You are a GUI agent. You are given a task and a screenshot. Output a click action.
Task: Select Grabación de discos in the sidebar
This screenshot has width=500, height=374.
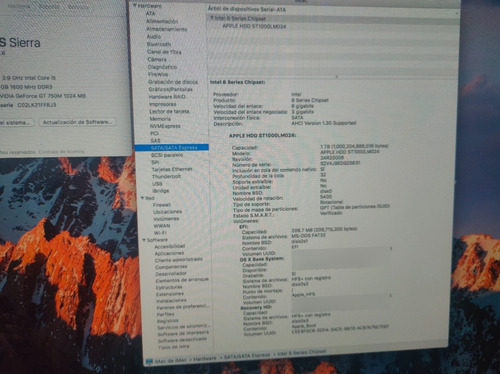click(173, 82)
